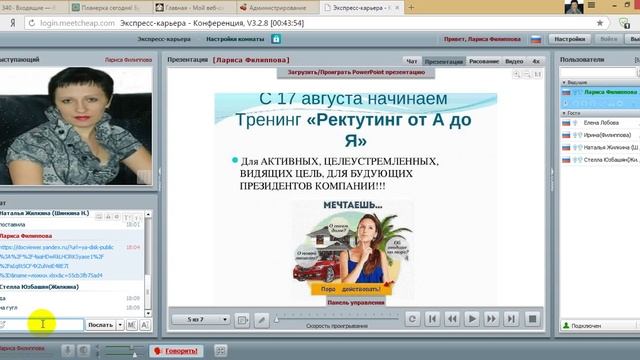Zoom in on the presentation slide
640x360 pixels.
coord(516,74)
